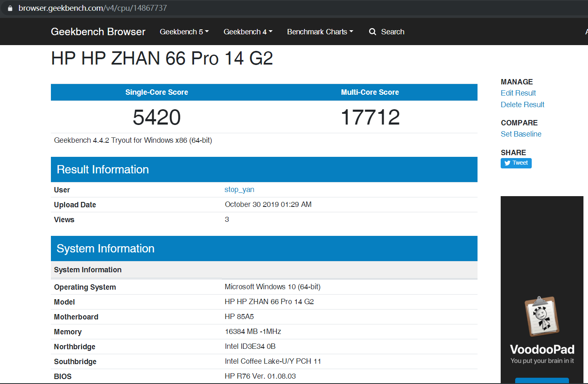Open the Geekbench 4 dropdown menu
This screenshot has height=384, width=588.
click(x=248, y=32)
